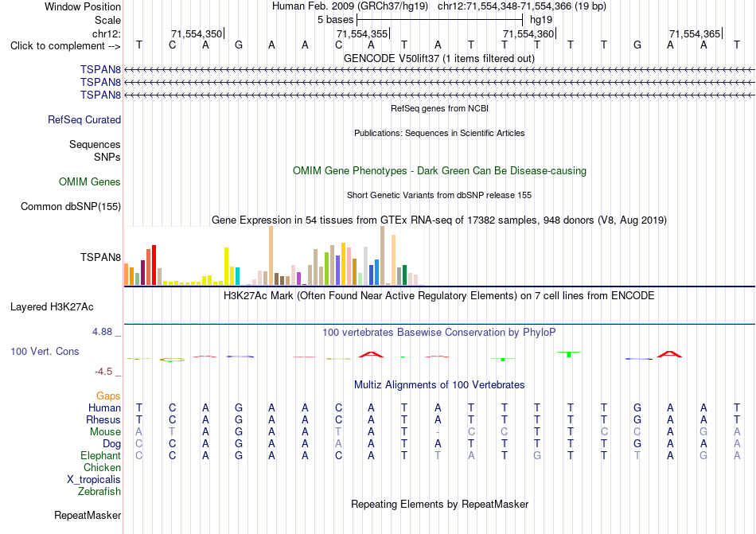Select the Chicken species label

[102, 467]
